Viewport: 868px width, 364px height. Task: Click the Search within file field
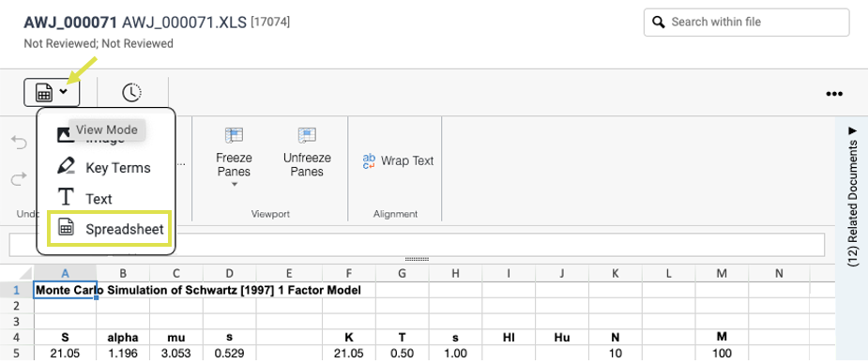[x=746, y=23]
